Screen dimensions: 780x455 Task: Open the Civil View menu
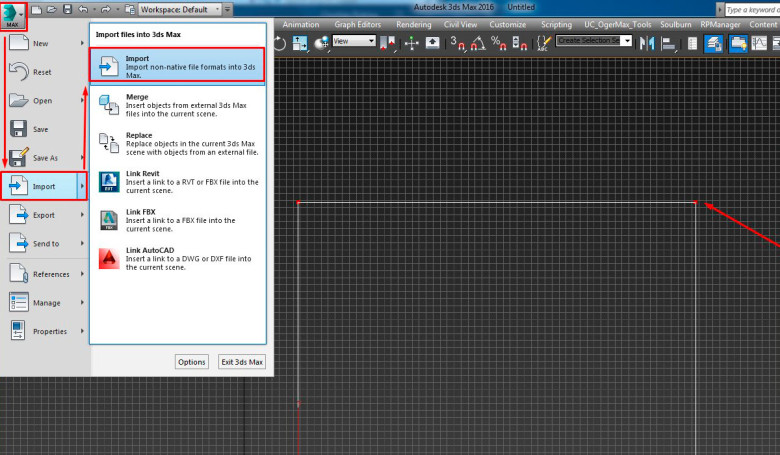pyautogui.click(x=460, y=24)
